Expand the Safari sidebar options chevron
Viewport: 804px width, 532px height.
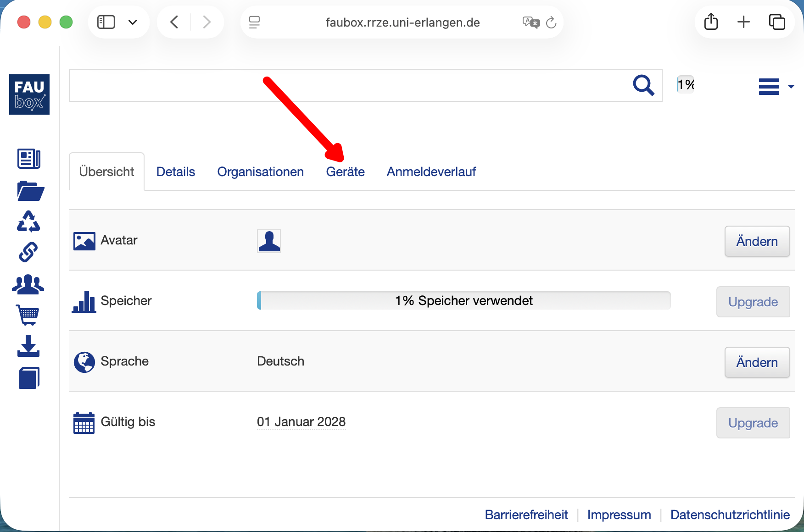pos(133,22)
